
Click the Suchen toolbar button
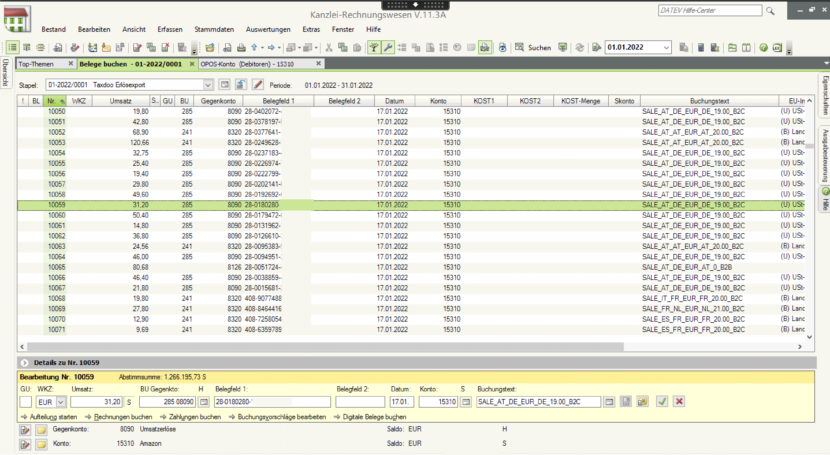coord(534,48)
